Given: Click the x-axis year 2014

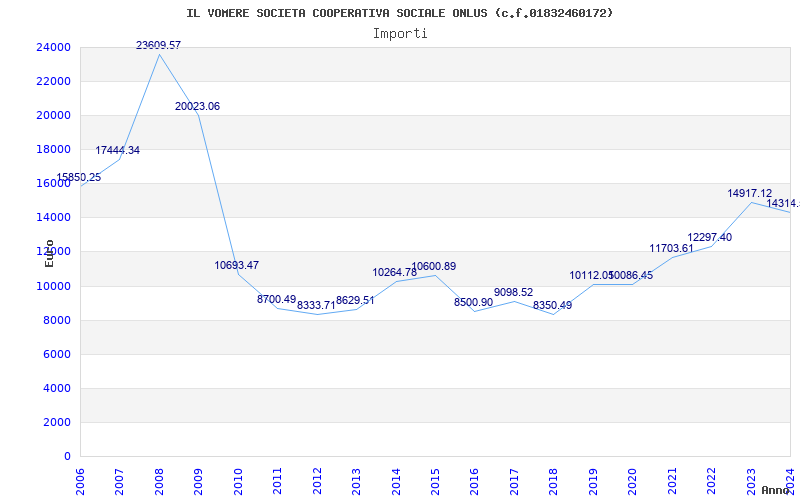Looking at the screenshot, I should (x=396, y=481).
